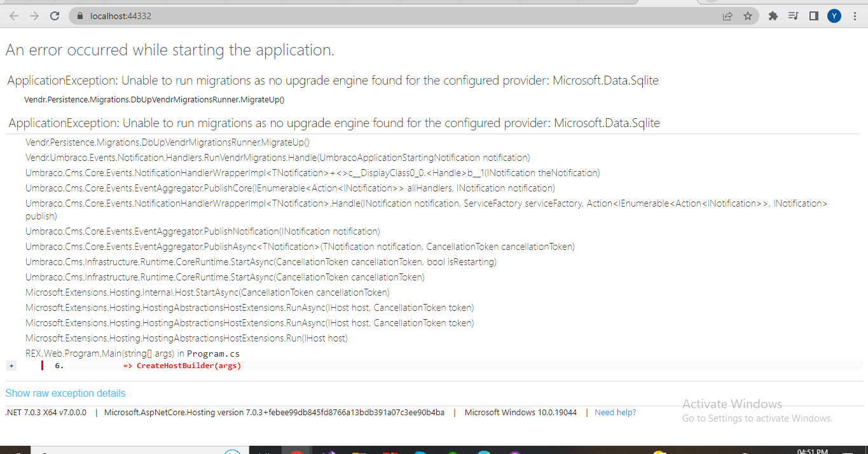Click the Microsoft Windows 10.0.19044 text
This screenshot has height=454, width=868.
pyautogui.click(x=521, y=413)
